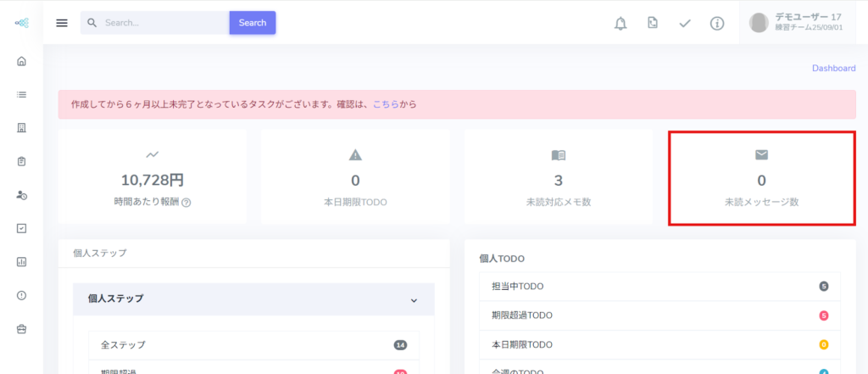Open the 未読メッセージ数 card
The image size is (868, 374).
pyautogui.click(x=761, y=178)
